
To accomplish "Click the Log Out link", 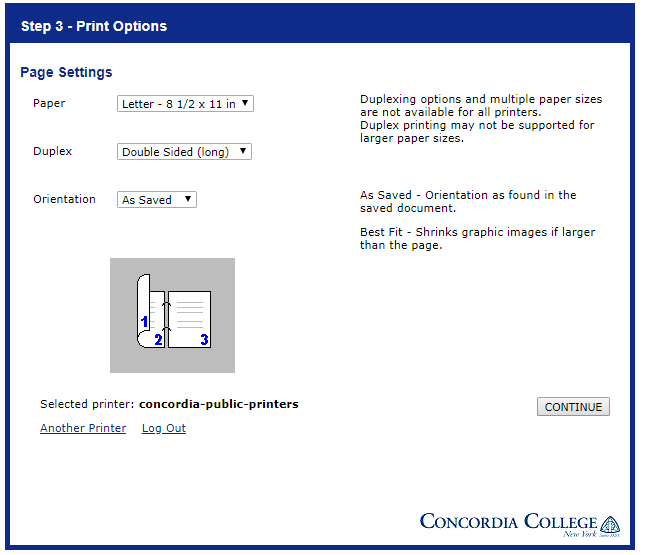I will (164, 428).
